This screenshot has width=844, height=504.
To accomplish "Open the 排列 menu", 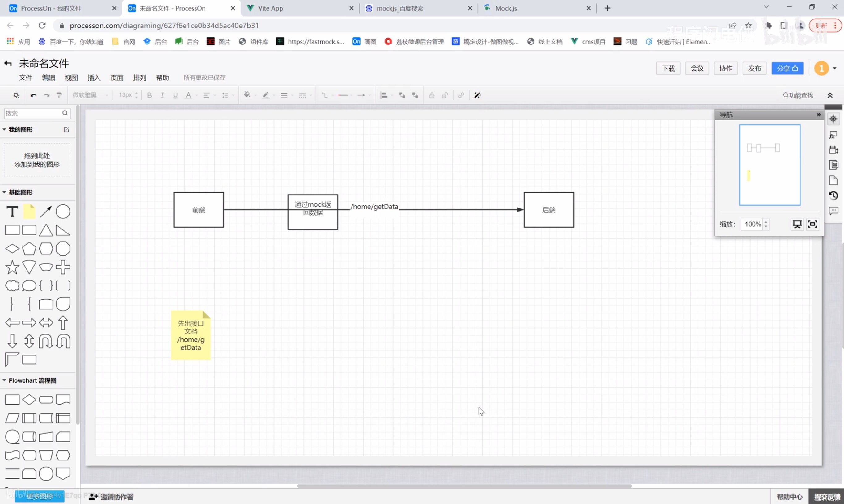I will coord(139,78).
